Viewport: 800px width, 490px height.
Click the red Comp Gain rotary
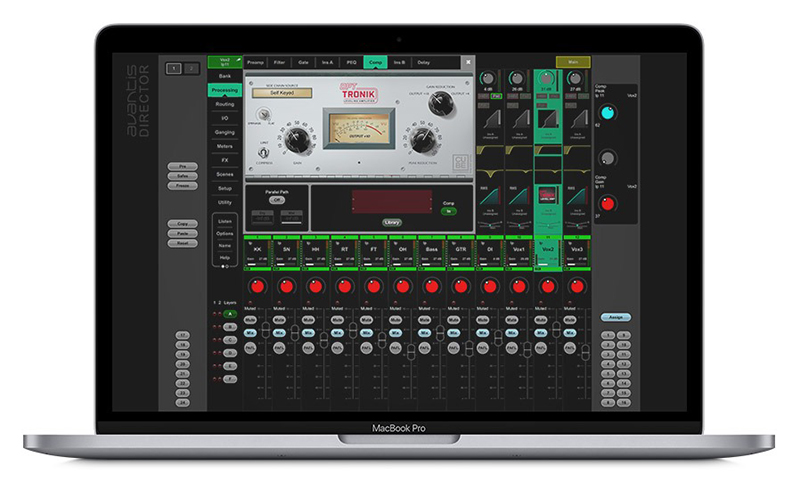pyautogui.click(x=607, y=204)
